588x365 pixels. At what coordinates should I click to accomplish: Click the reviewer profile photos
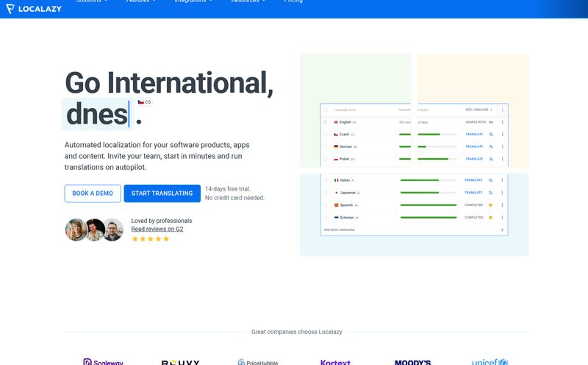point(94,230)
